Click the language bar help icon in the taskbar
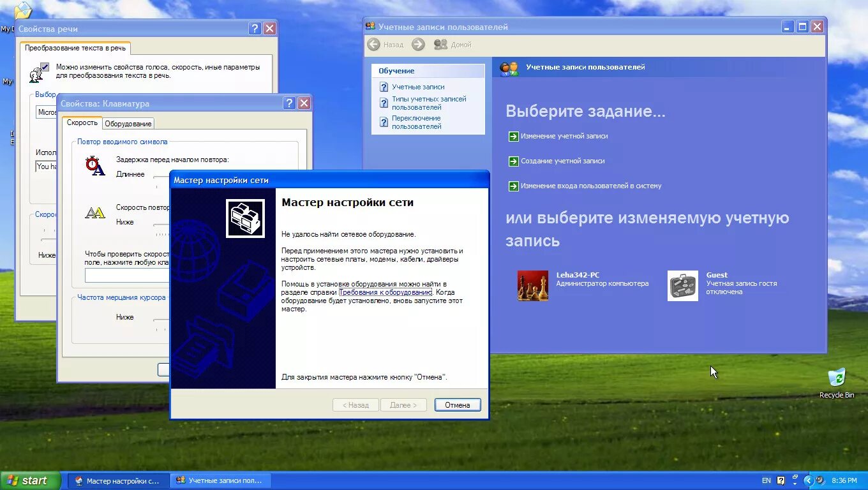 pyautogui.click(x=781, y=480)
